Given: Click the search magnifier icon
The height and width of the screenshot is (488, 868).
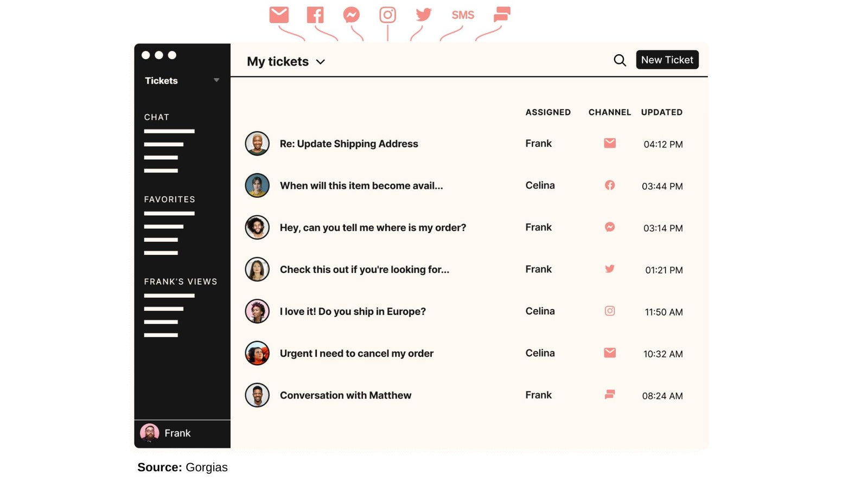Looking at the screenshot, I should click(620, 60).
